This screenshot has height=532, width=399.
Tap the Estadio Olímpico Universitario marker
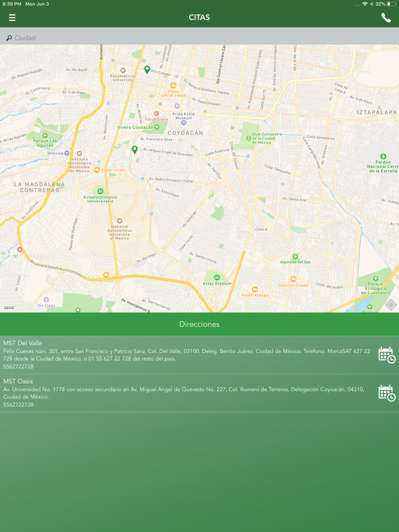(x=100, y=191)
